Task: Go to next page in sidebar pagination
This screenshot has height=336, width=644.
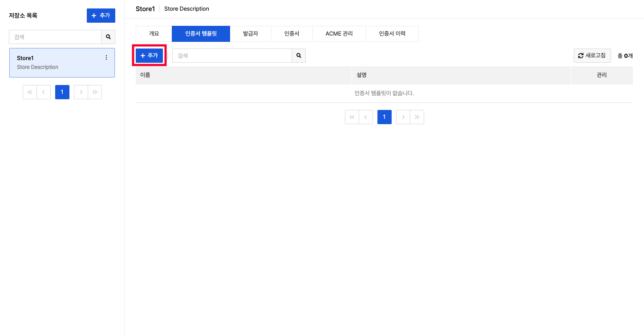Action: pos(81,92)
